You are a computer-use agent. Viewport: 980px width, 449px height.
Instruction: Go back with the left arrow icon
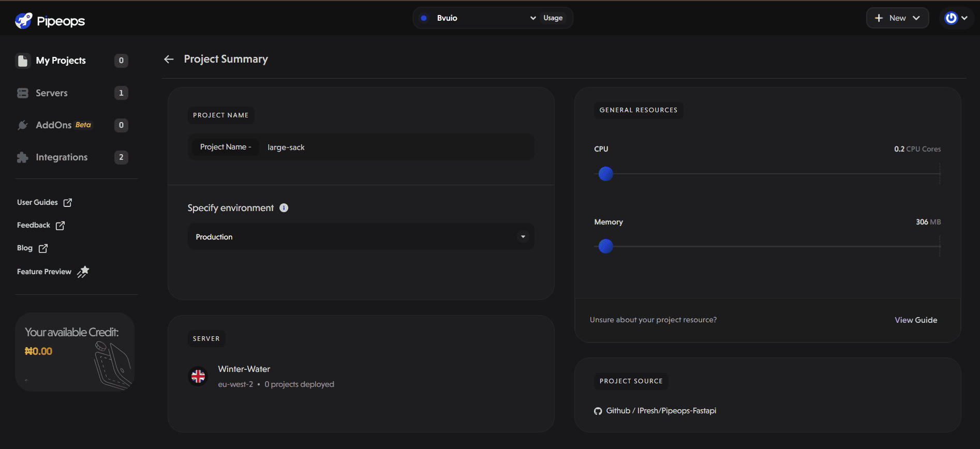(169, 59)
